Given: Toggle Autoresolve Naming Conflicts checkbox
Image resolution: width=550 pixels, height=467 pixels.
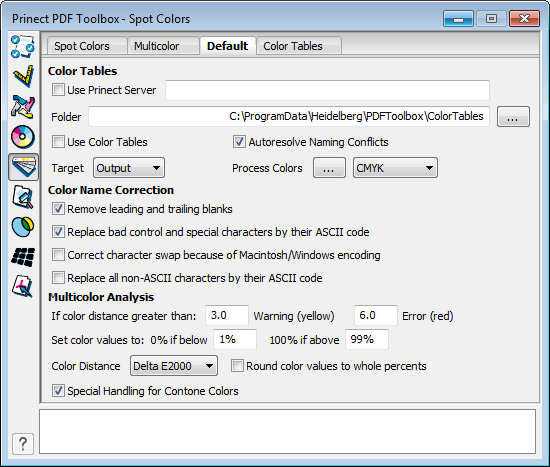Looking at the screenshot, I should [239, 142].
